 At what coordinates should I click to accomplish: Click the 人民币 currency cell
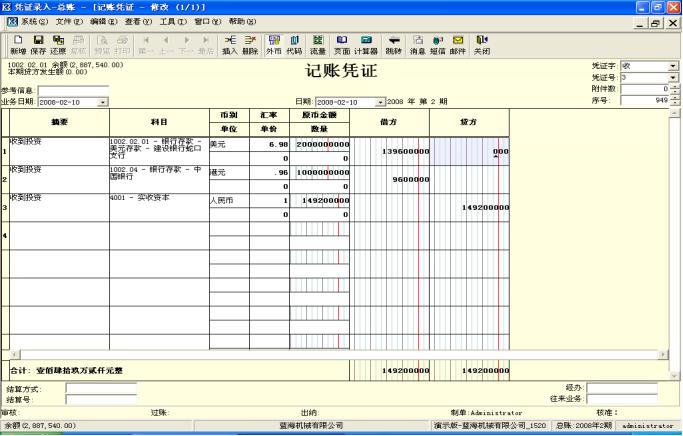(229, 200)
